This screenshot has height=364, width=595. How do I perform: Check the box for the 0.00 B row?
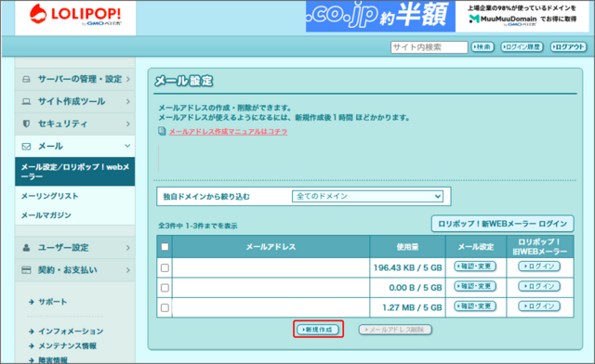coord(165,288)
